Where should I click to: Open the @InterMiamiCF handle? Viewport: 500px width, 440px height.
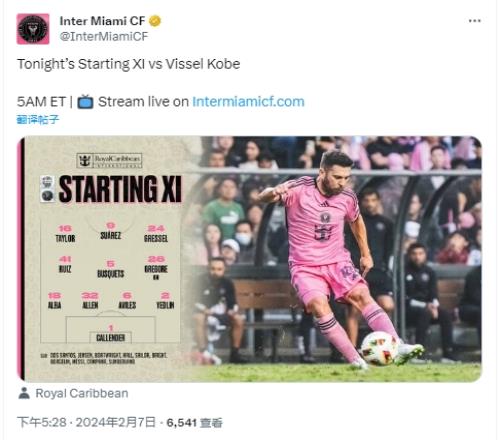pyautogui.click(x=104, y=36)
